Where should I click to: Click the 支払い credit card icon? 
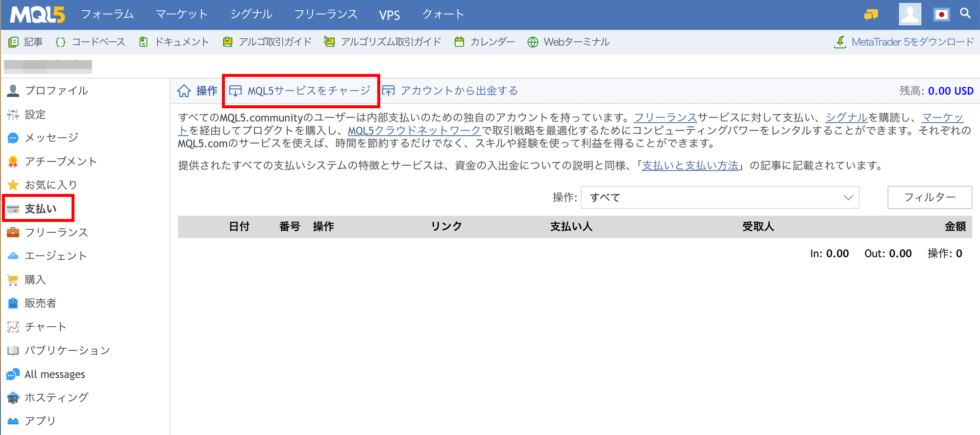click(x=13, y=209)
